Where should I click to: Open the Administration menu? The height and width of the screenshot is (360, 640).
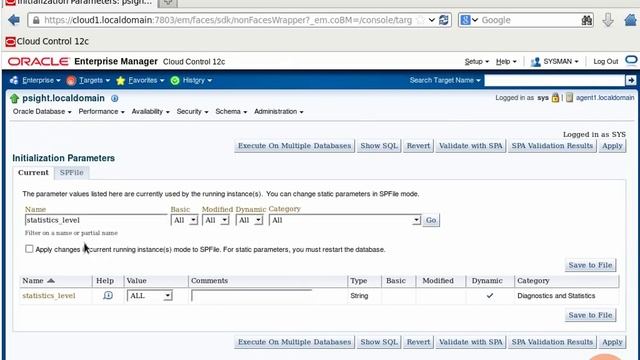click(x=278, y=111)
